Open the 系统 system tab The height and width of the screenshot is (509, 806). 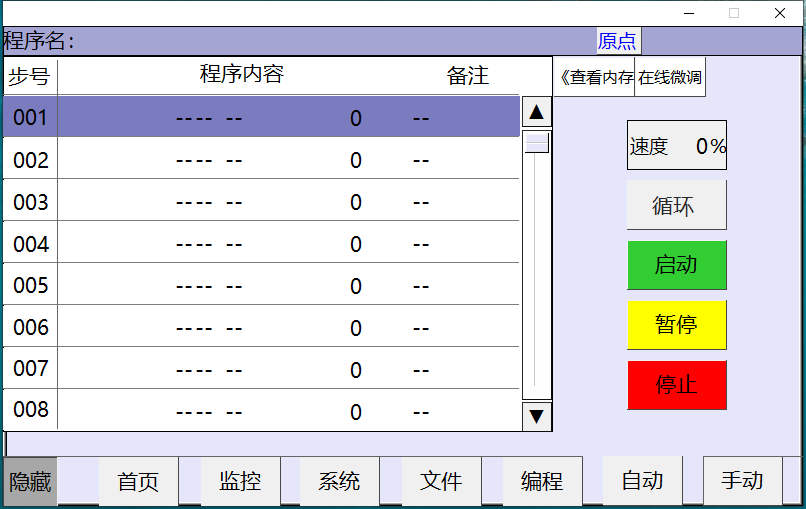pos(340,482)
